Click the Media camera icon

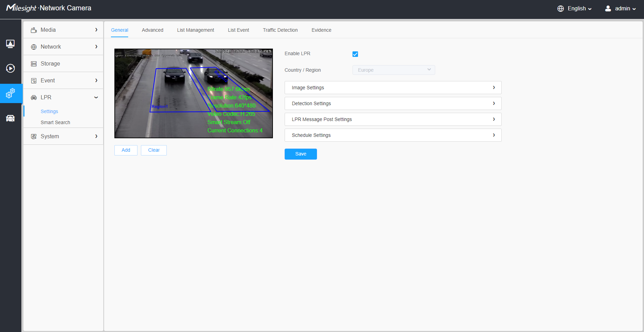(34, 30)
